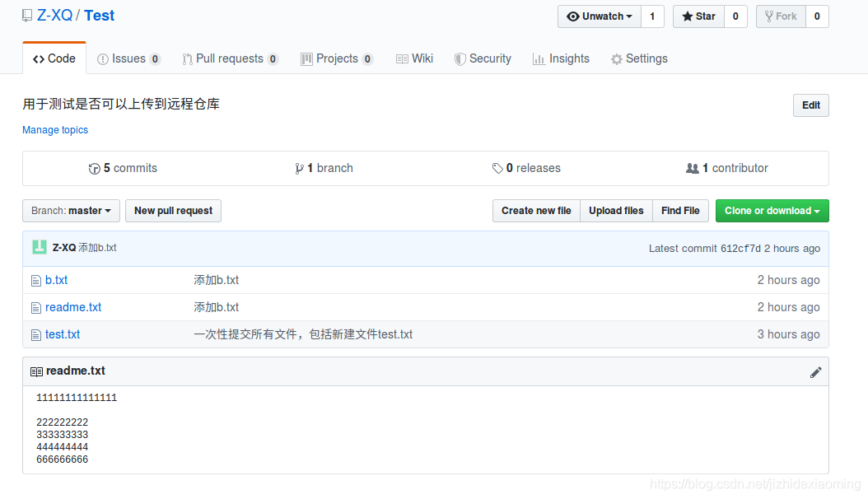Star this repository
The width and height of the screenshot is (868, 499).
[x=698, y=16]
